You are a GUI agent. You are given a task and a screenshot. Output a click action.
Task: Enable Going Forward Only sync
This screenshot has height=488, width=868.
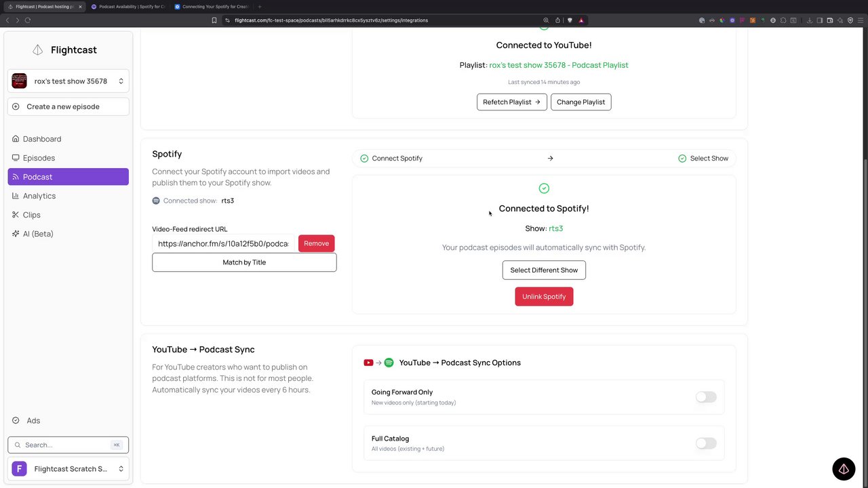pyautogui.click(x=706, y=397)
